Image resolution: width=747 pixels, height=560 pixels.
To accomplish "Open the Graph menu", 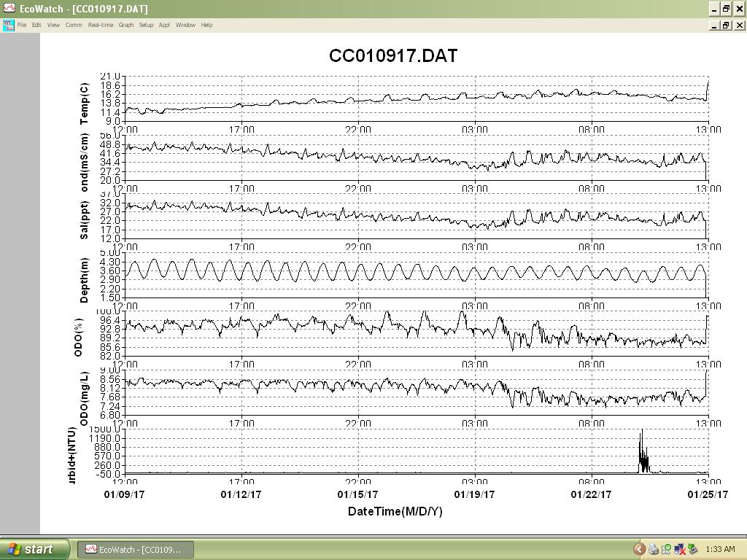I will coord(126,26).
